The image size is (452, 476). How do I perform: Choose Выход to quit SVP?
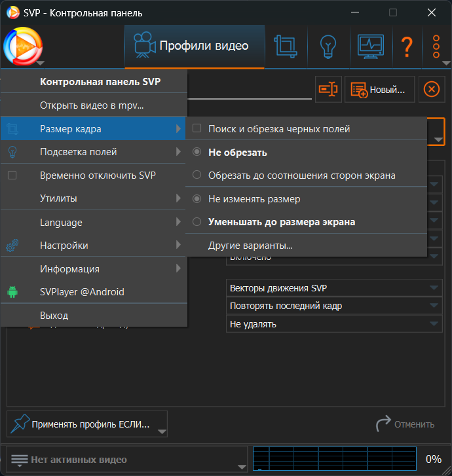[93, 316]
